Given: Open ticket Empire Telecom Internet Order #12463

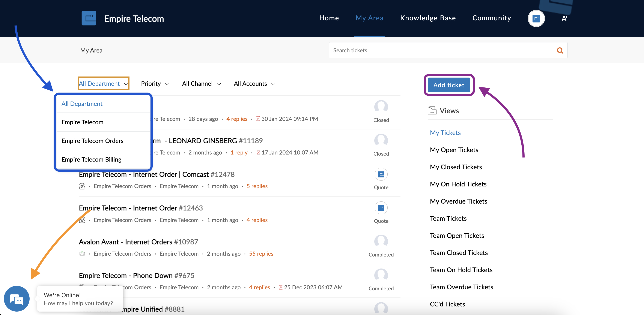Looking at the screenshot, I should (x=141, y=208).
